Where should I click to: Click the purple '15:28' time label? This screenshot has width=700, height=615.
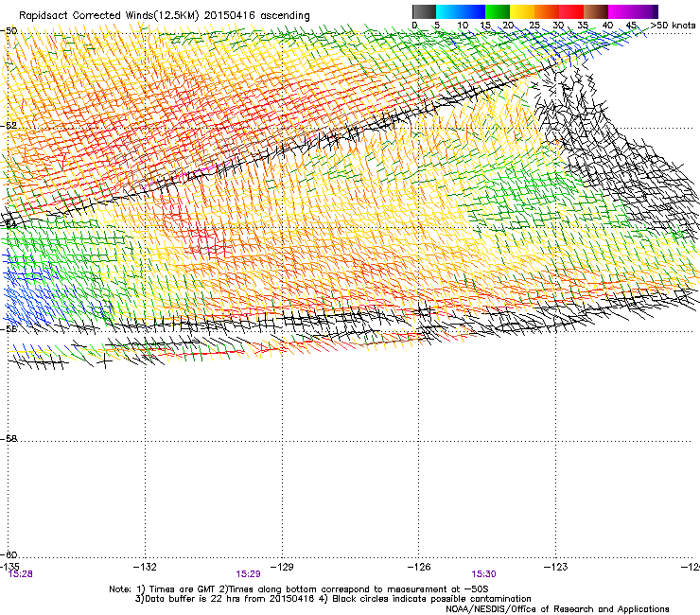coord(21,574)
